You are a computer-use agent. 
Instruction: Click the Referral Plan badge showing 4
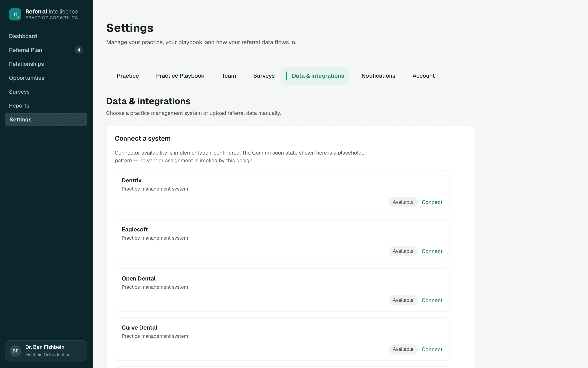[79, 50]
